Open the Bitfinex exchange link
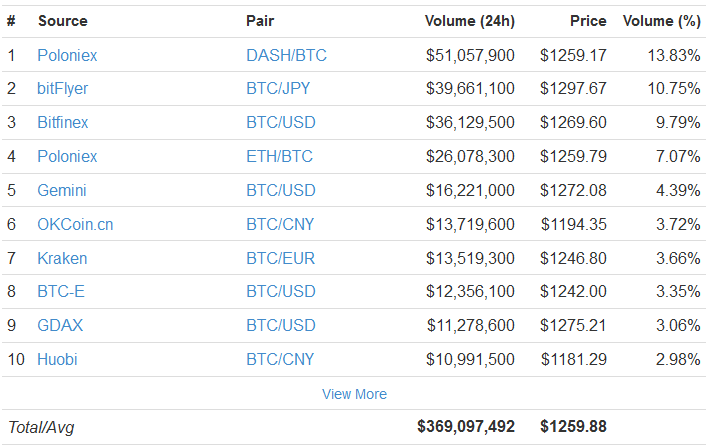Screen dimensions: 712x447 pyautogui.click(x=62, y=123)
